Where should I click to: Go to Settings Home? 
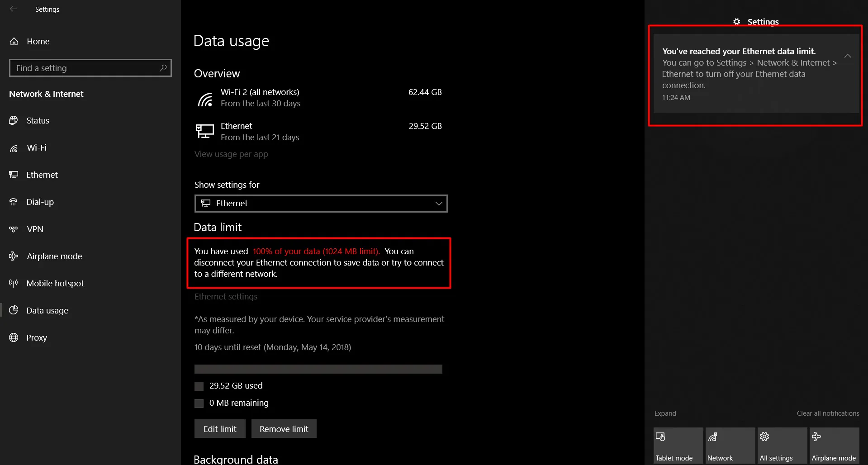pyautogui.click(x=90, y=41)
